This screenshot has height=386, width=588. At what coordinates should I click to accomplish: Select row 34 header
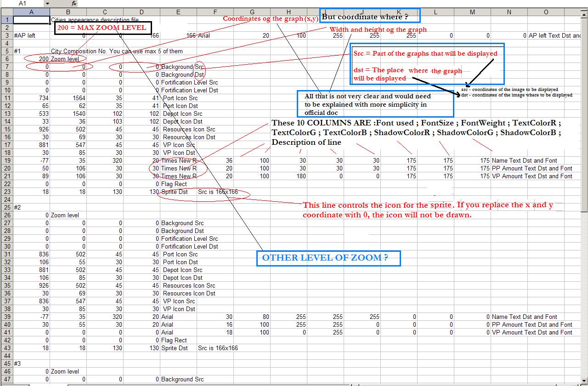coord(6,278)
